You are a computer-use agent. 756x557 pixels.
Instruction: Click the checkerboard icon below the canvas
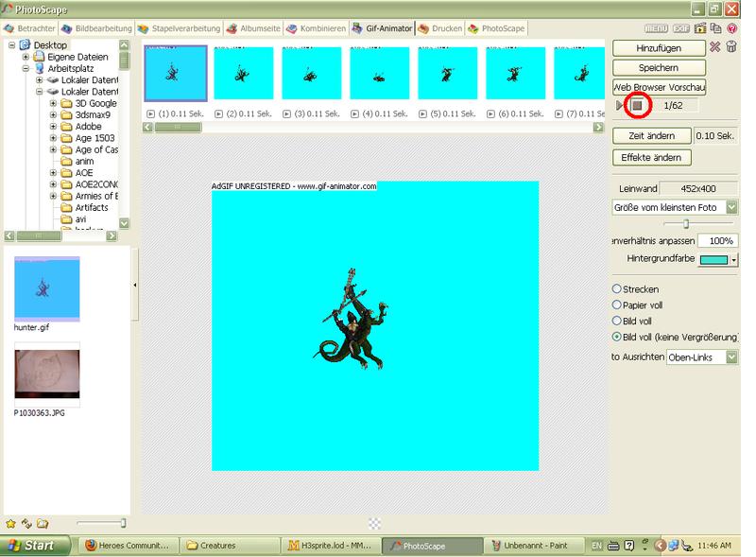point(374,523)
